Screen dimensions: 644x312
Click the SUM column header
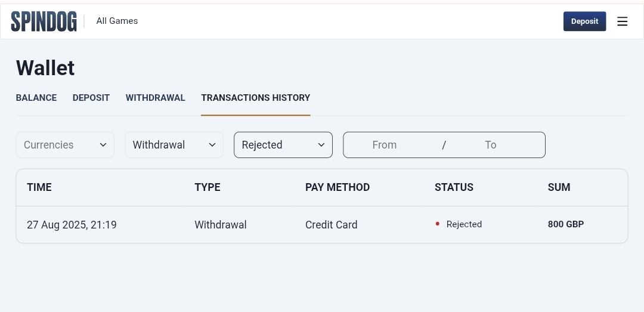click(x=559, y=187)
